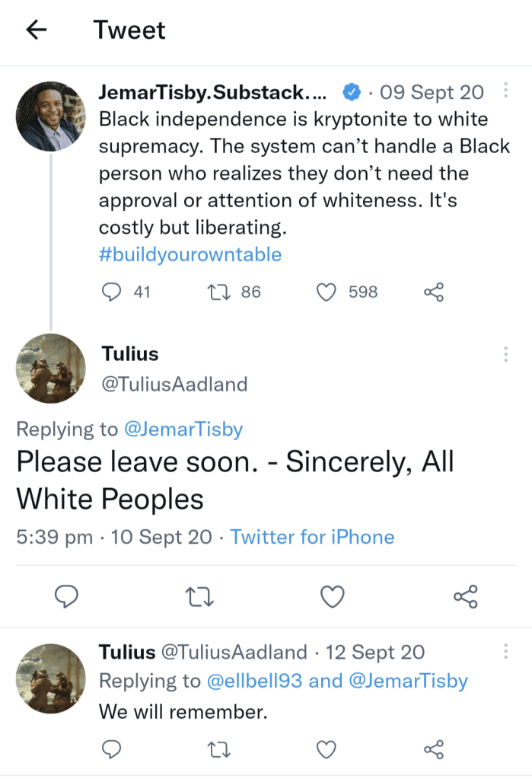Open more options on 'We will remember' tweet

[x=505, y=653]
